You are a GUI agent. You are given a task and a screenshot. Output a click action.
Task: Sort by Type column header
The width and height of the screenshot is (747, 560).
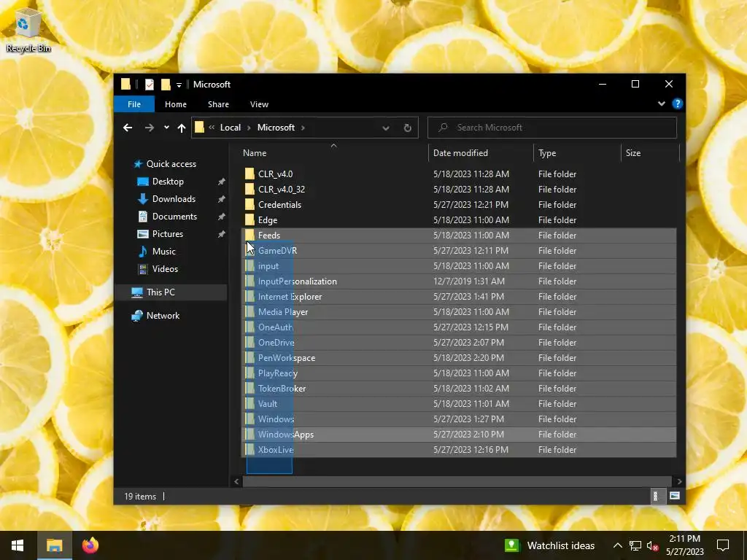pos(577,153)
